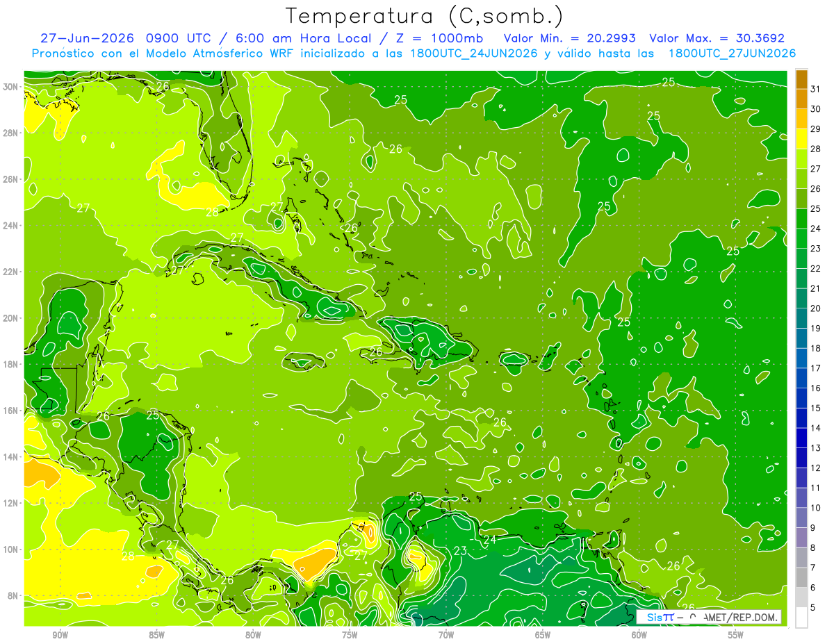Click the valid-until time '1800UTC_27JUN2026'
This screenshot has height=644, width=834.
(732, 53)
